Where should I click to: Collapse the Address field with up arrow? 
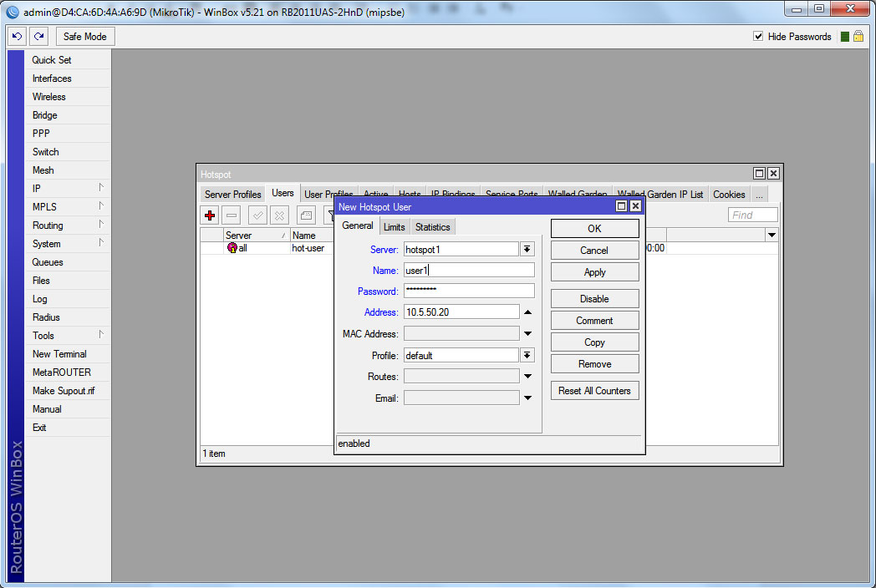click(x=527, y=312)
